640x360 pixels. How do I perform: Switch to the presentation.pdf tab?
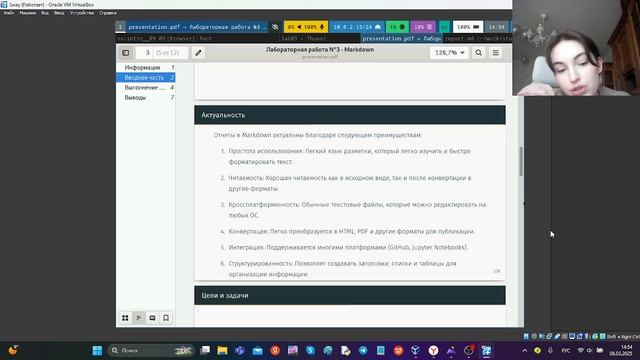401,38
